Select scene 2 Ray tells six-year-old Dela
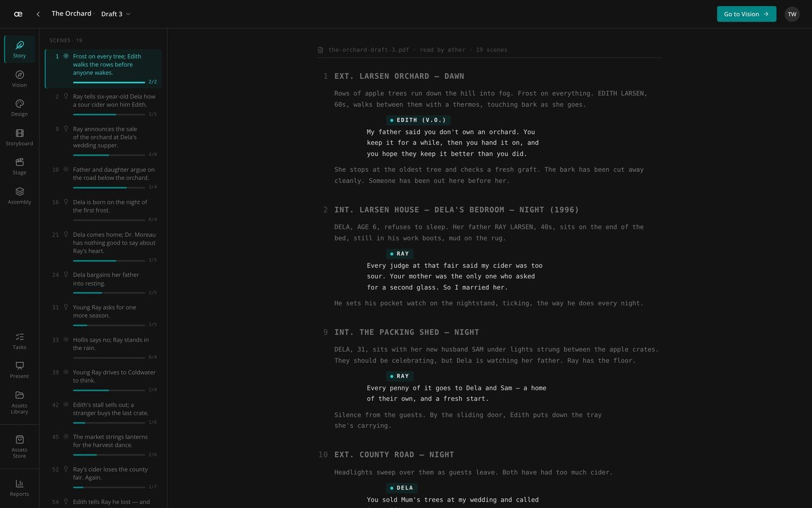 pos(103,105)
